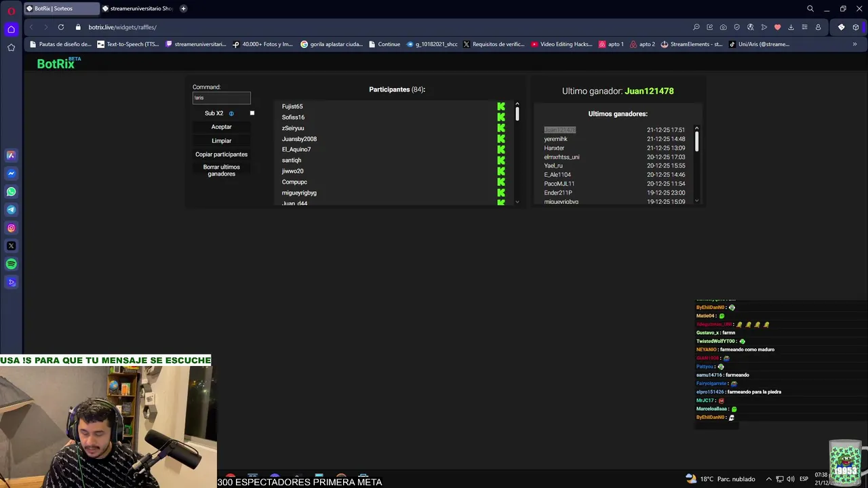Click the address bar URL
Screen dimensions: 868x488
(122, 27)
